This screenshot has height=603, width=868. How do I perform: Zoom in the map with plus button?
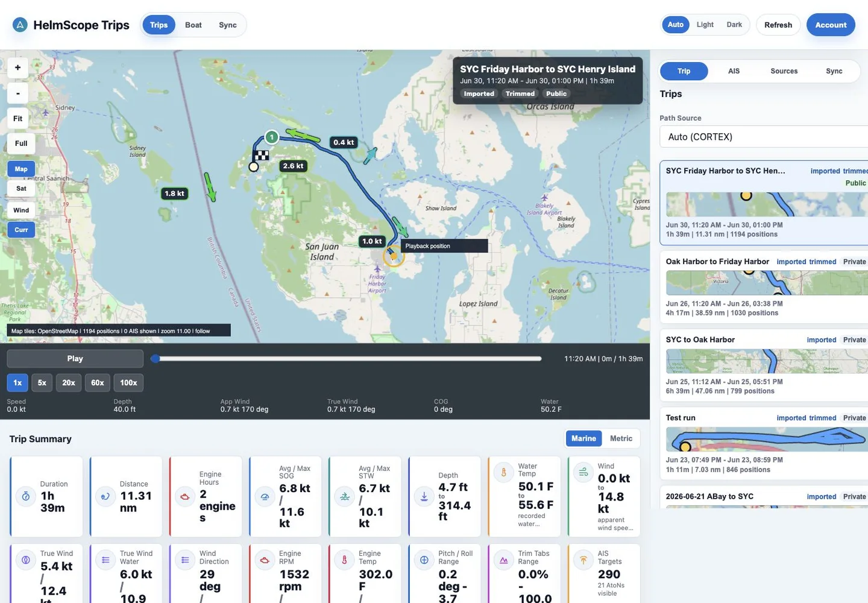[x=18, y=68]
